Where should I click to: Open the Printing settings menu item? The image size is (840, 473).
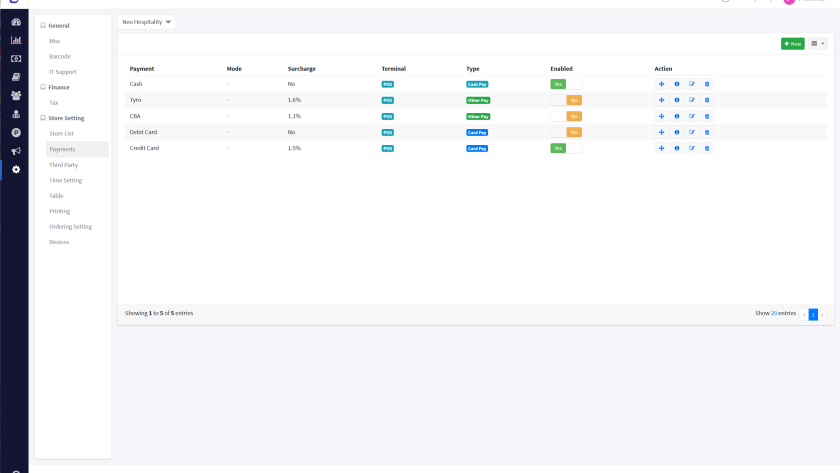click(x=59, y=211)
